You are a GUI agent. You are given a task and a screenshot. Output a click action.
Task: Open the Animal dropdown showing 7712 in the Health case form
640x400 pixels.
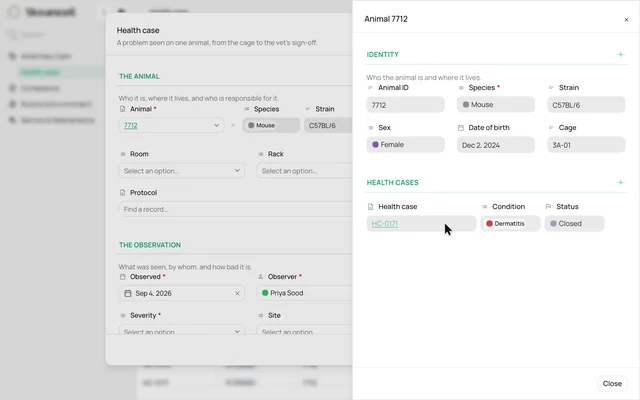click(x=171, y=125)
